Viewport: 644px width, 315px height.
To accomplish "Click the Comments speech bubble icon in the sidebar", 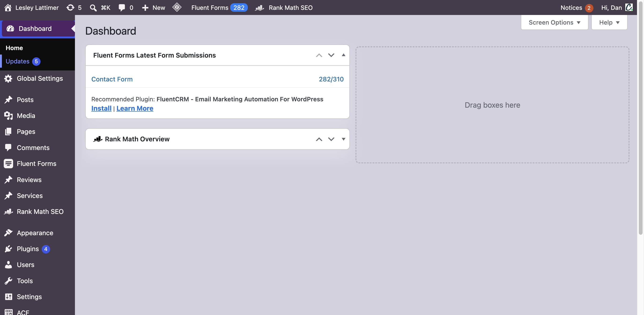I will point(8,148).
